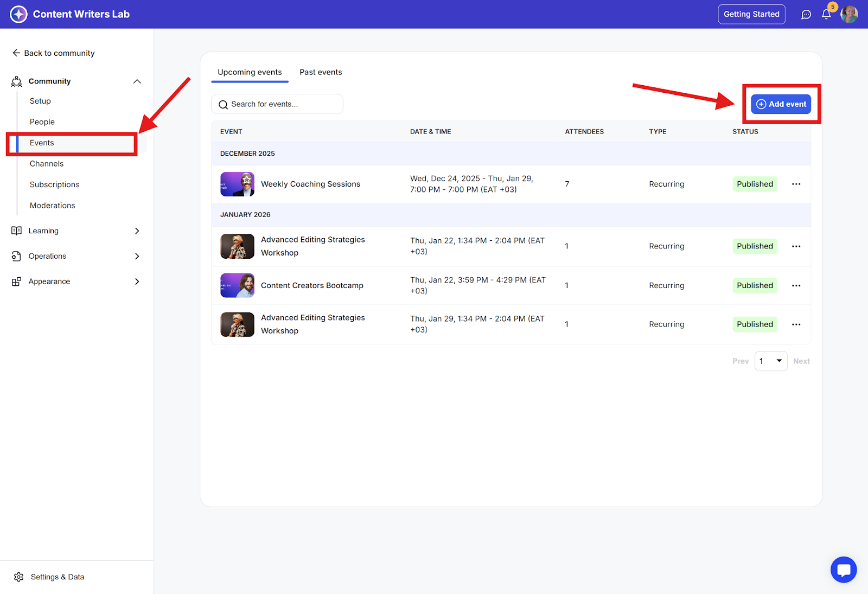This screenshot has width=868, height=594.
Task: Click the back arrow to community
Action: [16, 53]
